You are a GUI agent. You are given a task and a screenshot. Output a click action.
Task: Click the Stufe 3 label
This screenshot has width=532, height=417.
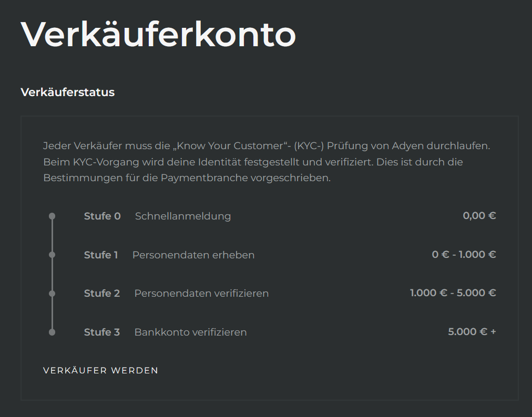102,332
